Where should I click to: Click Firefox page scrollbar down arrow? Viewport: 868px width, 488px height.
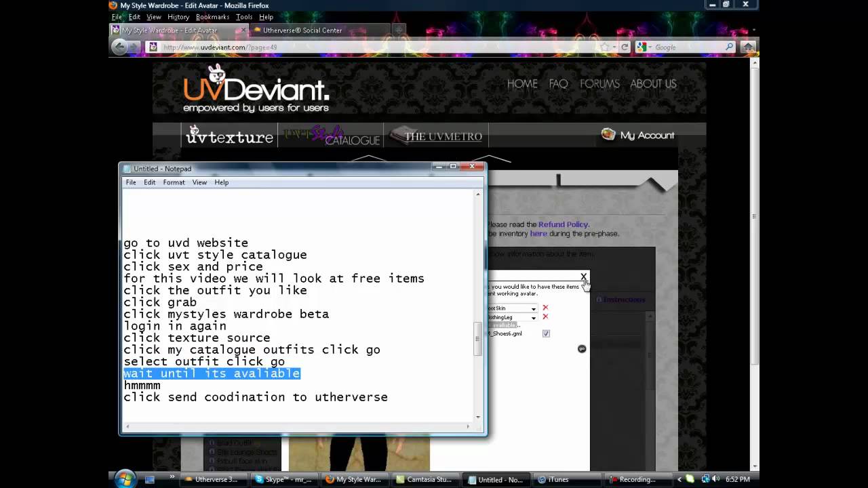755,466
